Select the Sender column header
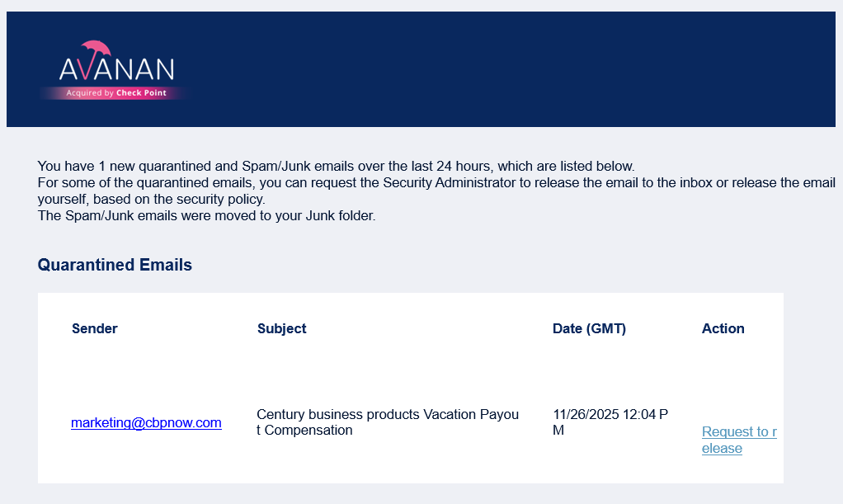843x504 pixels. click(95, 328)
